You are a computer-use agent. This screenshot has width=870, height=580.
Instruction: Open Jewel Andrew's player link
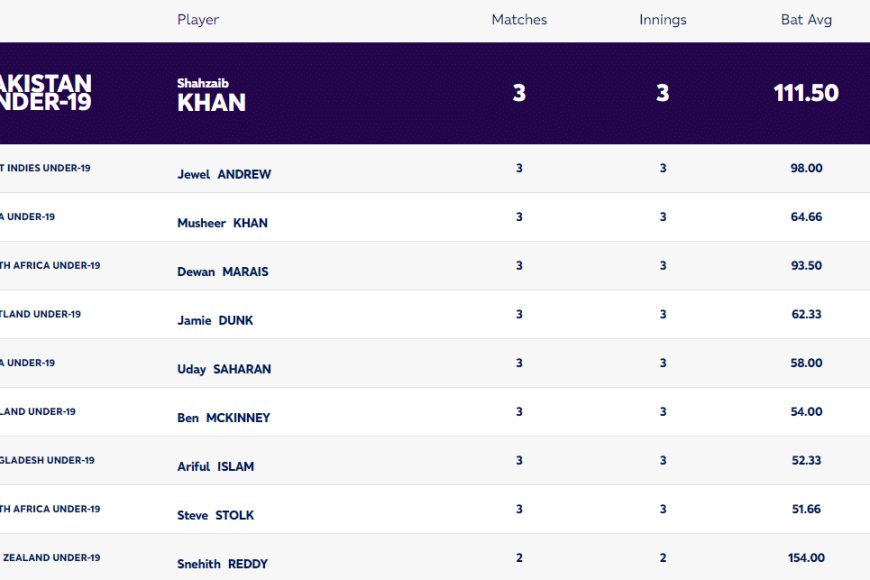224,174
